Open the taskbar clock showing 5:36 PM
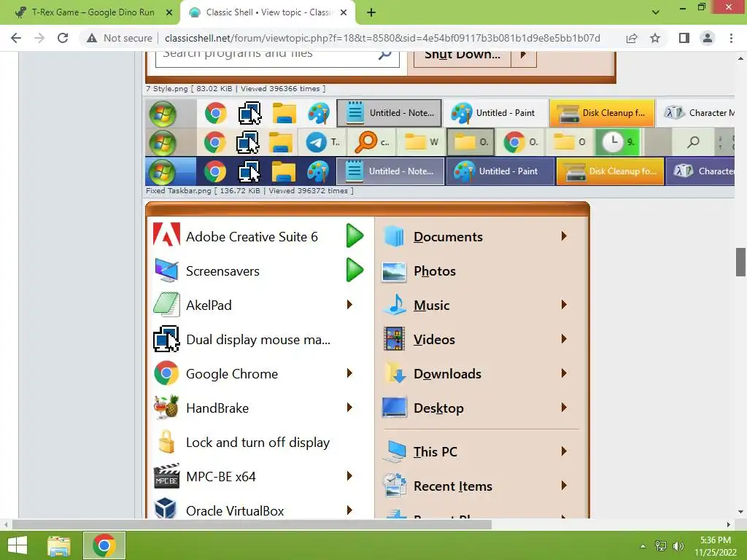The height and width of the screenshot is (560, 747). point(715,545)
